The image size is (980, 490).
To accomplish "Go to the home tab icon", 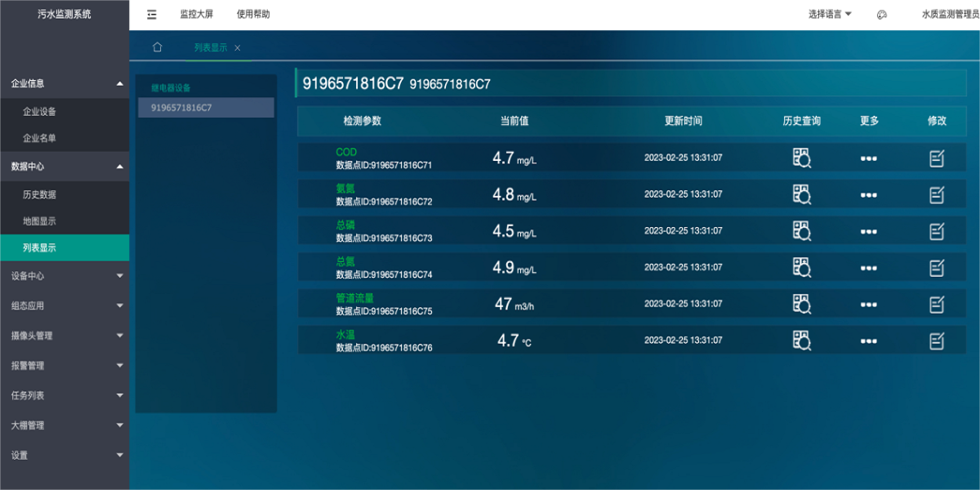I will tap(158, 47).
